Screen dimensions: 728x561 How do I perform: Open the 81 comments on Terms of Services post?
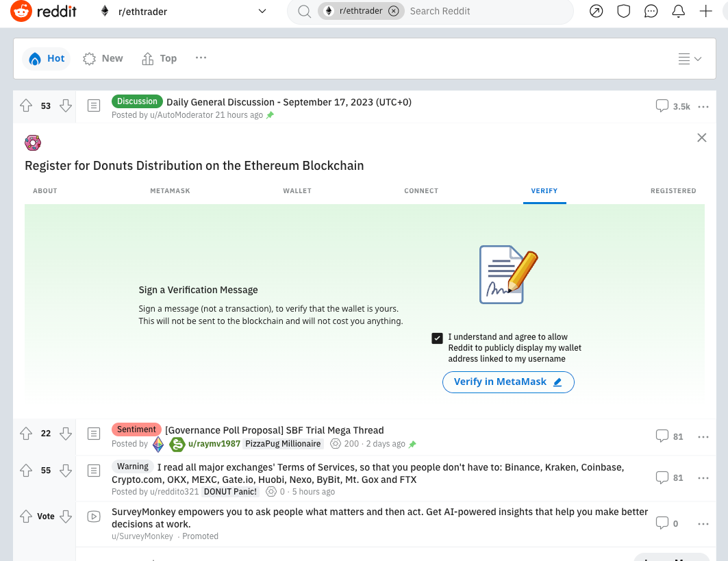pyautogui.click(x=669, y=477)
